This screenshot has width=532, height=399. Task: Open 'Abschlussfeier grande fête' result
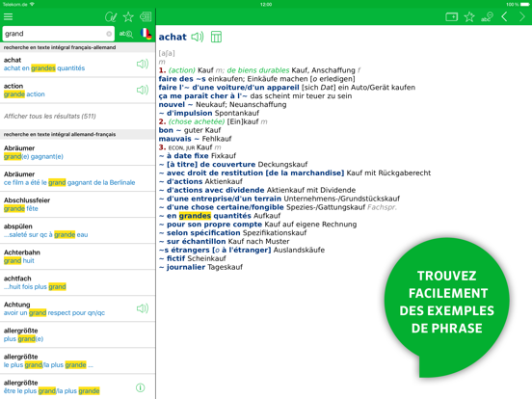(x=78, y=204)
